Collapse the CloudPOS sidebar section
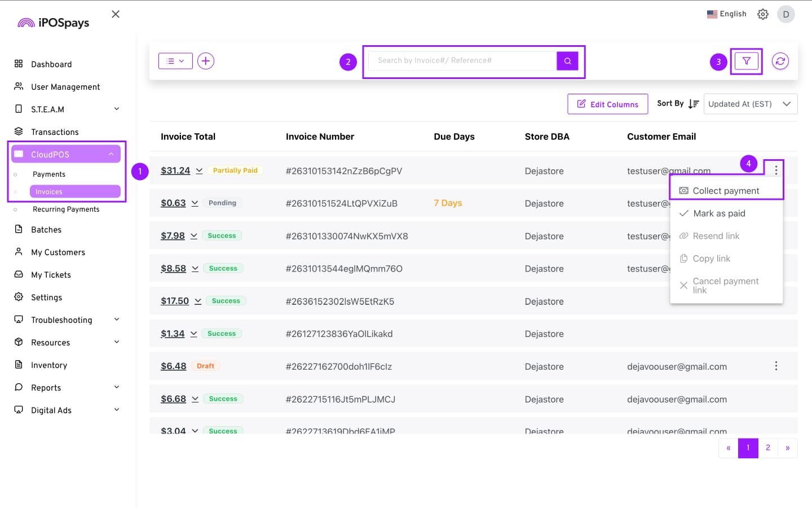 [111, 154]
